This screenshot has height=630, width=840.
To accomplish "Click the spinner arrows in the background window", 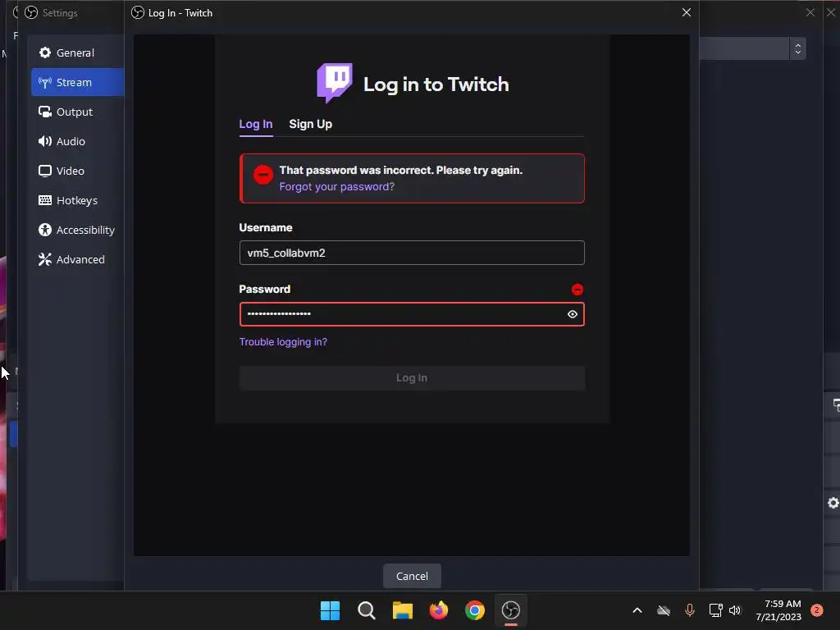I will [x=797, y=48].
